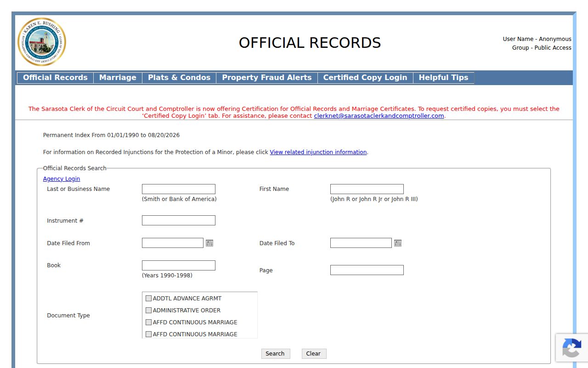Image resolution: width=588 pixels, height=368 pixels.
Task: Click the 'User Name - Anonymous' text
Action: (537, 39)
